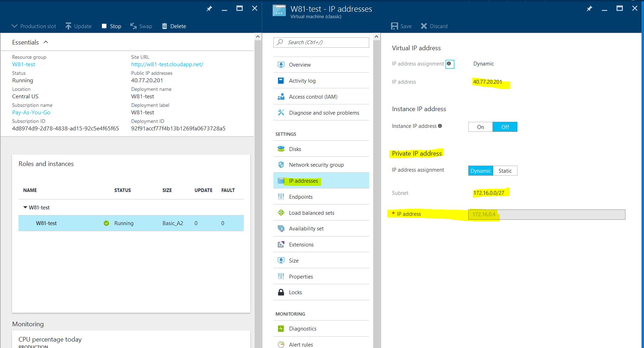Click the Delete trash icon
The image size is (644, 348).
point(164,26)
